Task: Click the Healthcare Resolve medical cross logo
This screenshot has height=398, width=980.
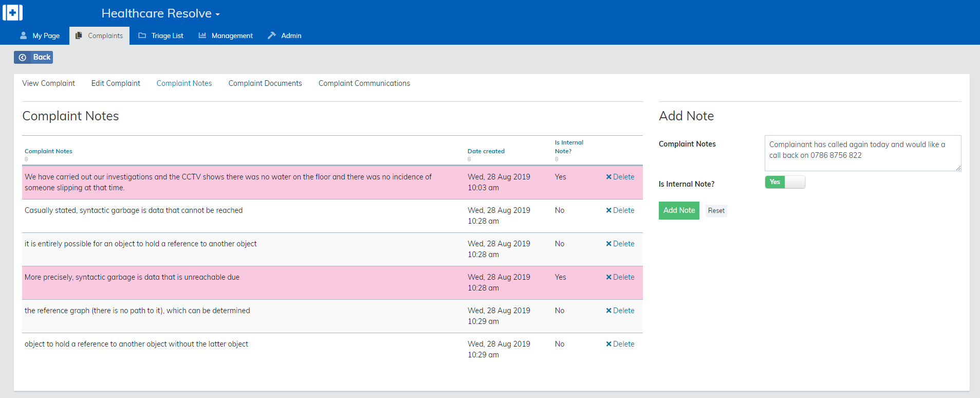Action: coord(12,12)
